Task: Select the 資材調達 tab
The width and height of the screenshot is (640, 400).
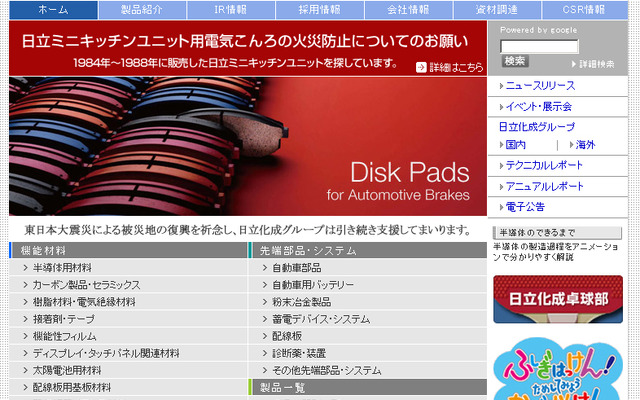Action: (x=497, y=10)
